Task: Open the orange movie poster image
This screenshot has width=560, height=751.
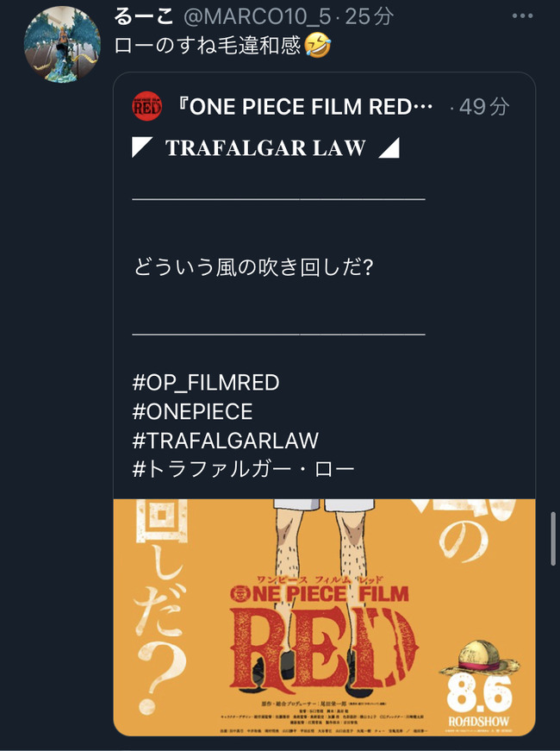Action: [324, 617]
